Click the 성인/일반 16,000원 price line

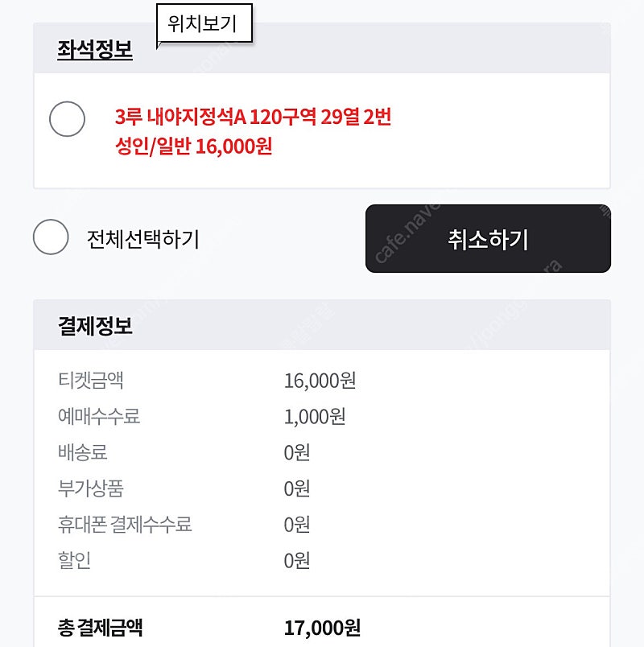click(194, 146)
